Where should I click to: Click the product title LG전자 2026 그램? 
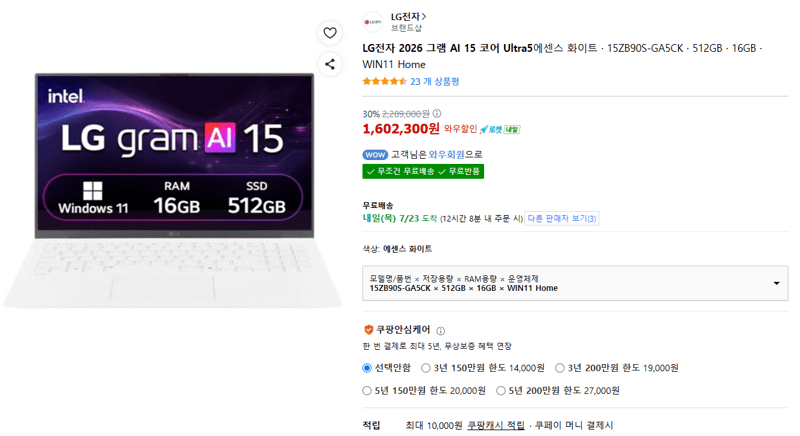tap(562, 56)
